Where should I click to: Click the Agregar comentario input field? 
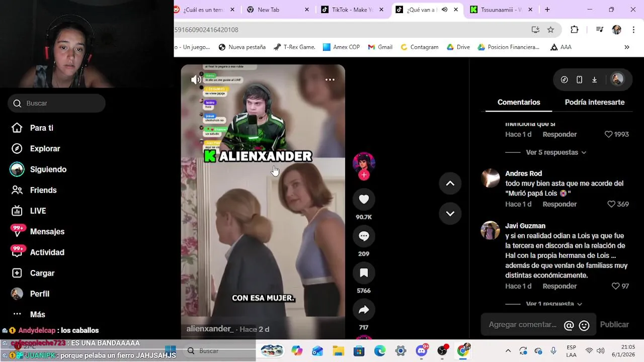[x=522, y=325]
